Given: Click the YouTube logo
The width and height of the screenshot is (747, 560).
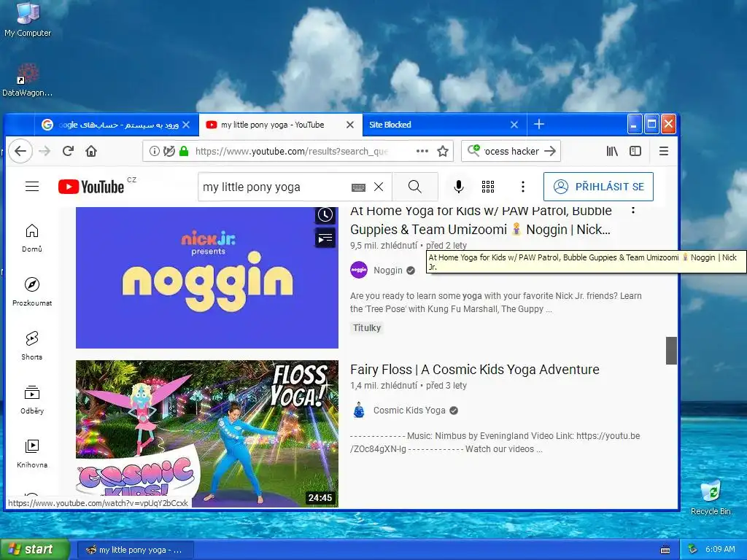Looking at the screenshot, I should tap(91, 187).
